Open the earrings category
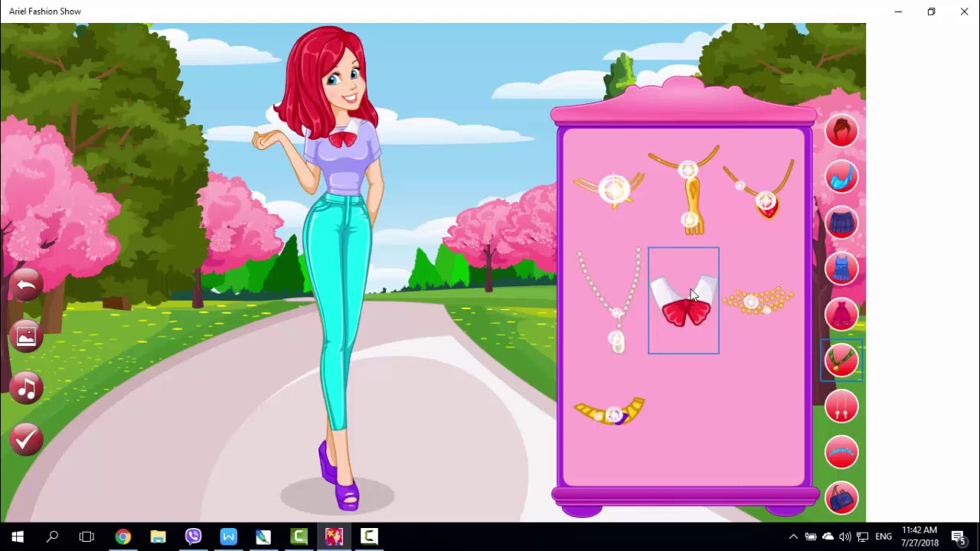The width and height of the screenshot is (980, 551). 841,406
